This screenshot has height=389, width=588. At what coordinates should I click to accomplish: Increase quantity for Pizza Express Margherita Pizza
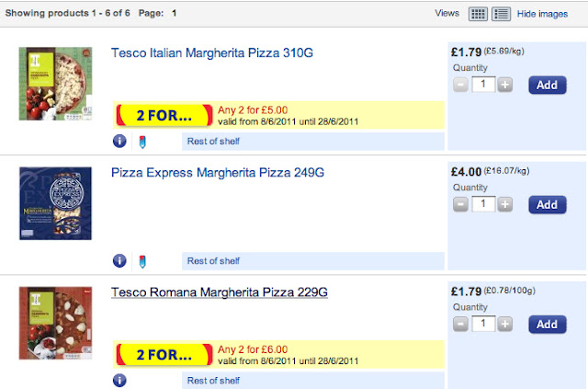tap(504, 204)
